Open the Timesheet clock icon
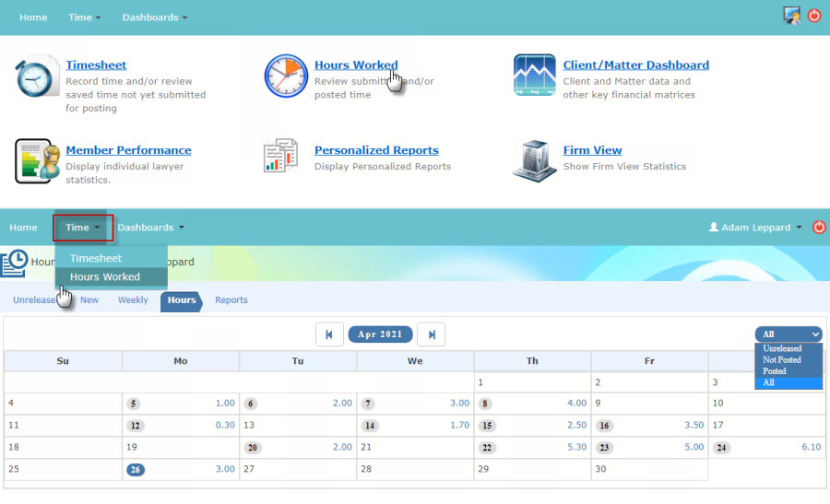830x504 pixels. click(37, 76)
